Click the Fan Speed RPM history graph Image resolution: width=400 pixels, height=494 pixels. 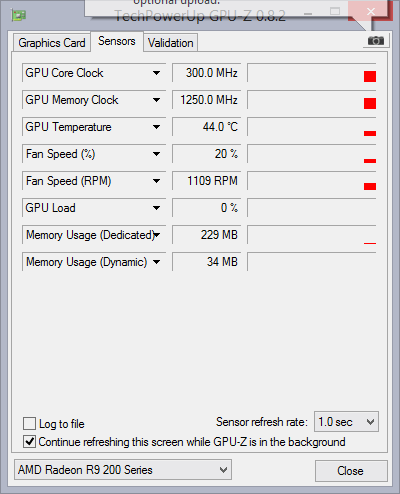[x=312, y=181]
